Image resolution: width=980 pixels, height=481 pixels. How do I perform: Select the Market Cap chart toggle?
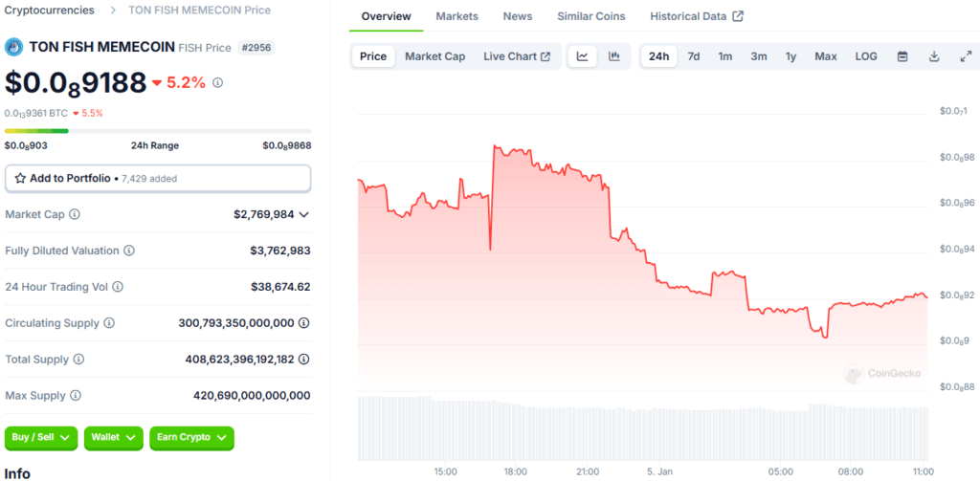pyautogui.click(x=435, y=56)
